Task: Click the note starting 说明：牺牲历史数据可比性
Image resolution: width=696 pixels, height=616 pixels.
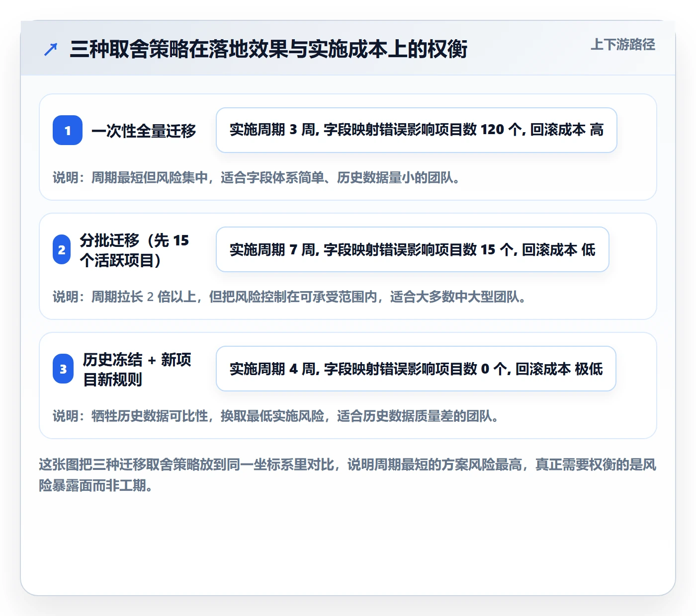Action: pyautogui.click(x=276, y=416)
